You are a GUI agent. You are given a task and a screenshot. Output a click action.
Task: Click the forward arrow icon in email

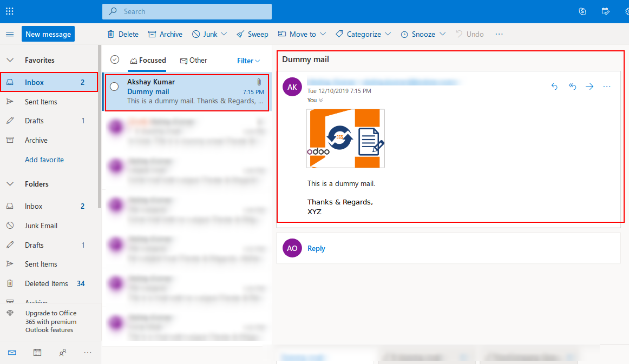[x=589, y=87]
